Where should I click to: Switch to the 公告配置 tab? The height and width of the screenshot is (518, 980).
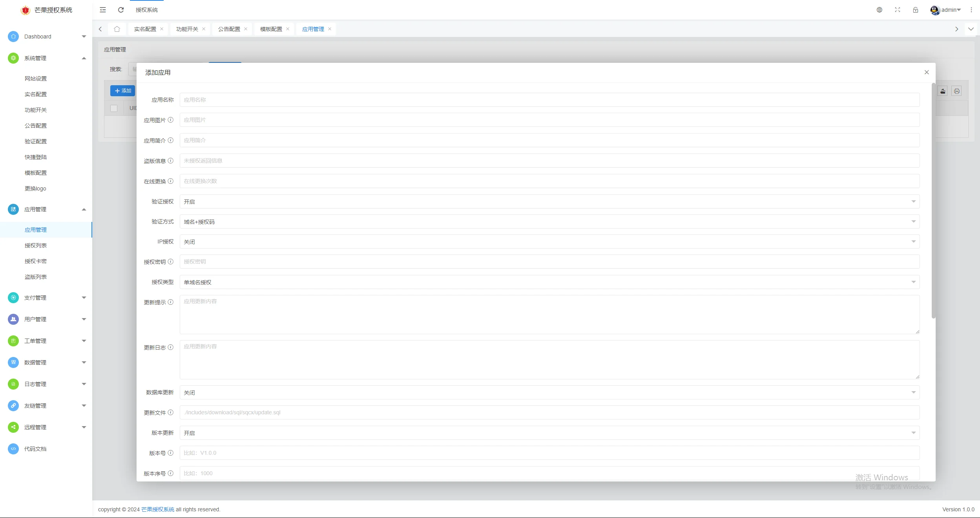229,29
